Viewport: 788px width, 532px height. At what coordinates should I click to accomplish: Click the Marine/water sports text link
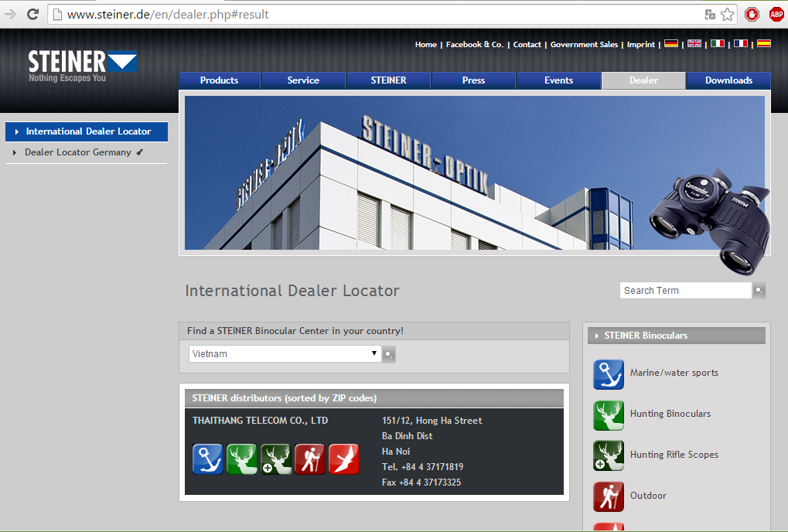click(674, 373)
